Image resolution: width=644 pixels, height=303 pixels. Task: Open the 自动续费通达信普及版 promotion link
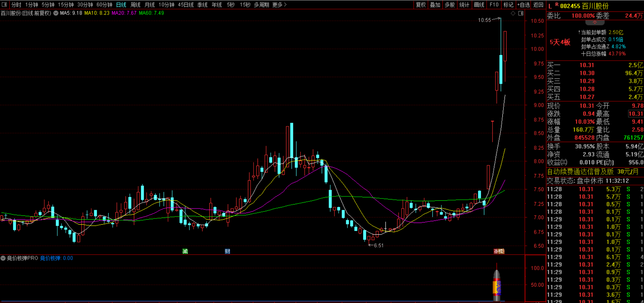(x=593, y=172)
